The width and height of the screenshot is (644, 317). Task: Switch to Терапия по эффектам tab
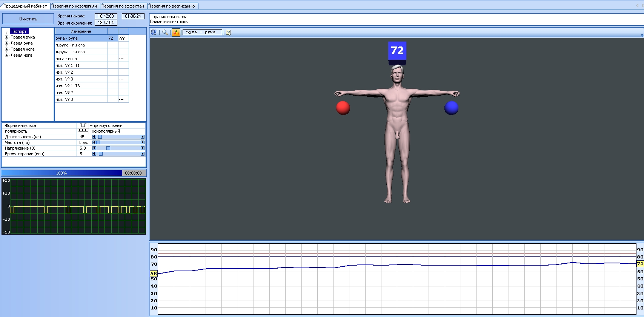[123, 6]
